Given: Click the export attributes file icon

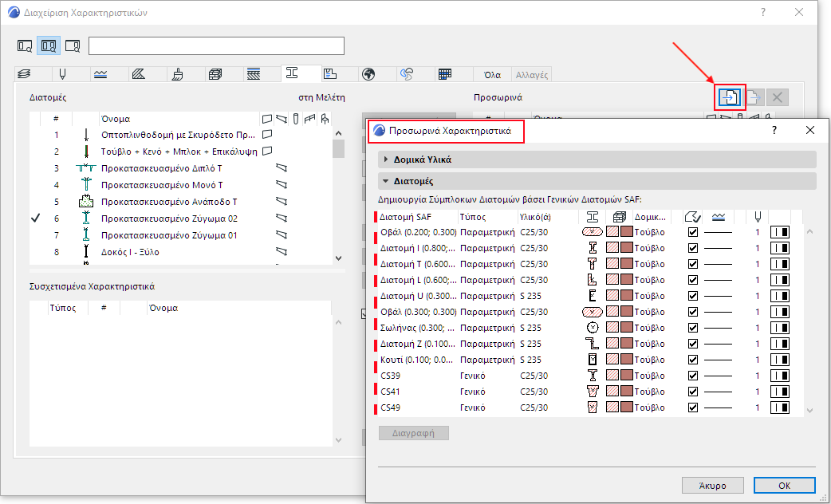Looking at the screenshot, I should tap(754, 97).
